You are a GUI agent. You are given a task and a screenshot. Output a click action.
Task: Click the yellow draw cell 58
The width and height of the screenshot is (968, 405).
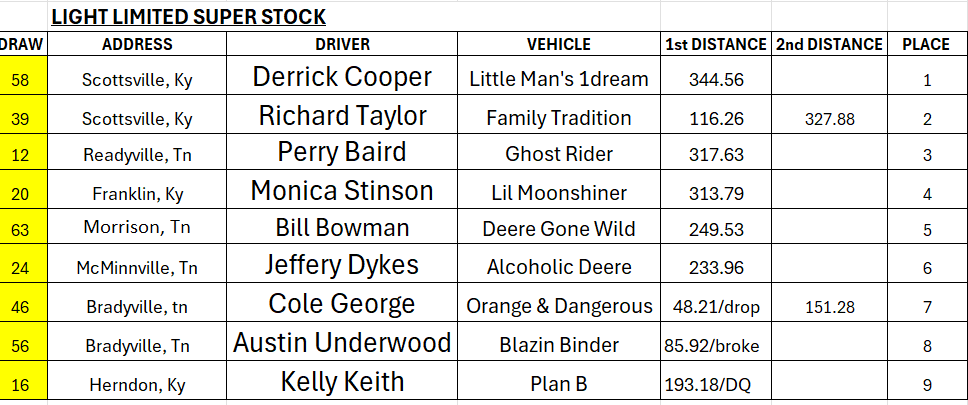point(22,76)
